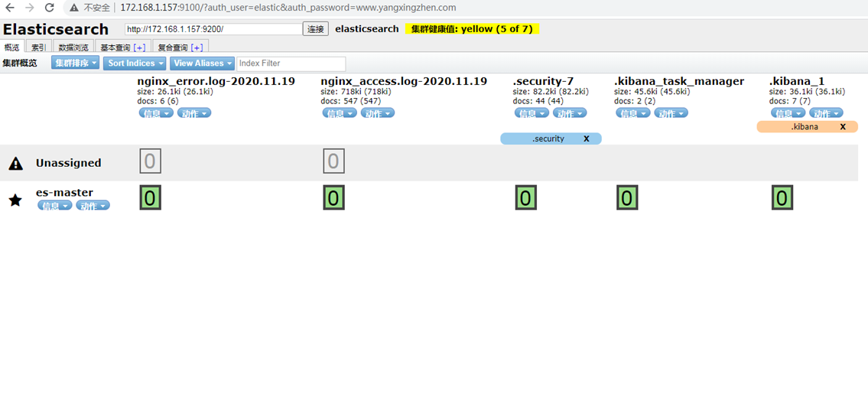
Task: Add a new 基本查询 tab with [+]
Action: [139, 47]
